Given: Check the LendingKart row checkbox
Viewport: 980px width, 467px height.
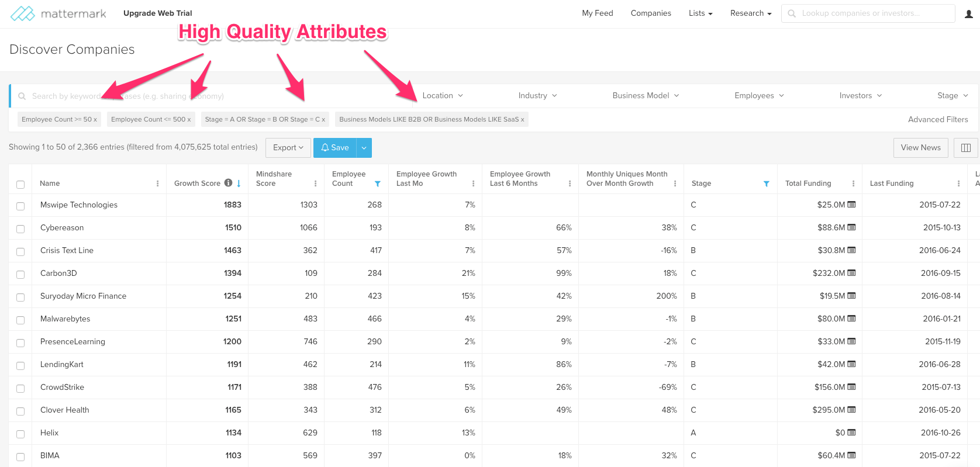Looking at the screenshot, I should pos(20,366).
